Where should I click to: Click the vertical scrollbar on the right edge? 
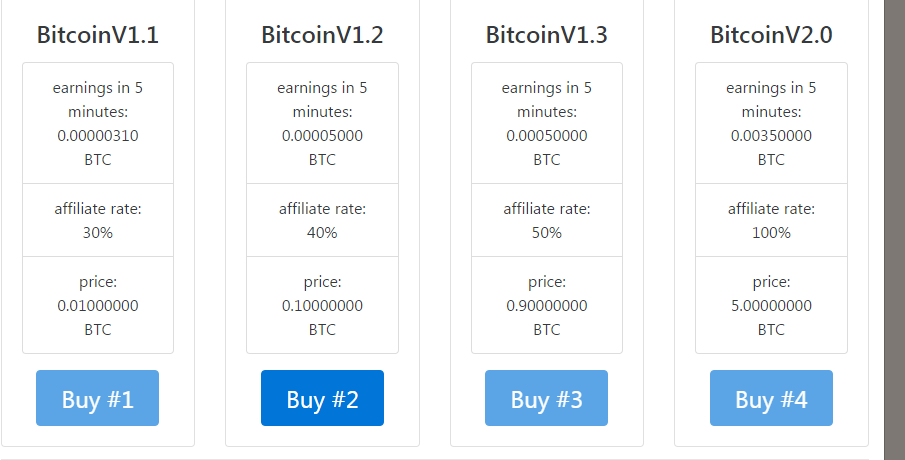(895, 230)
